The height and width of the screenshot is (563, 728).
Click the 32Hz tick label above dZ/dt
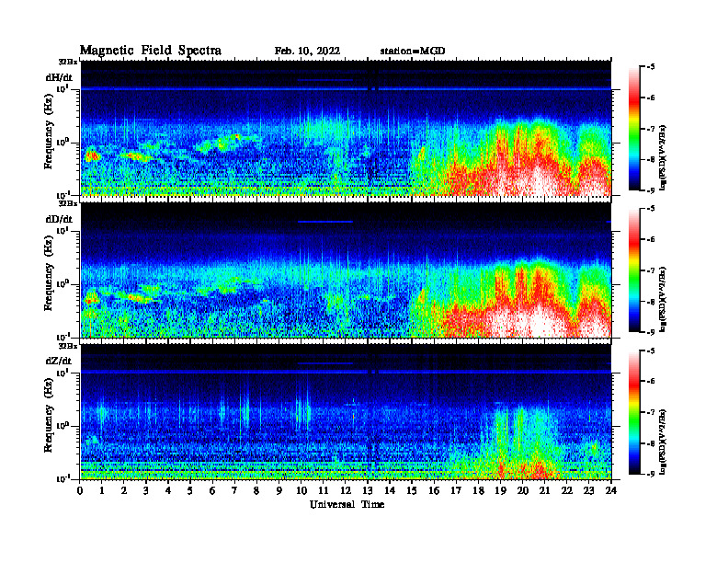(68, 346)
